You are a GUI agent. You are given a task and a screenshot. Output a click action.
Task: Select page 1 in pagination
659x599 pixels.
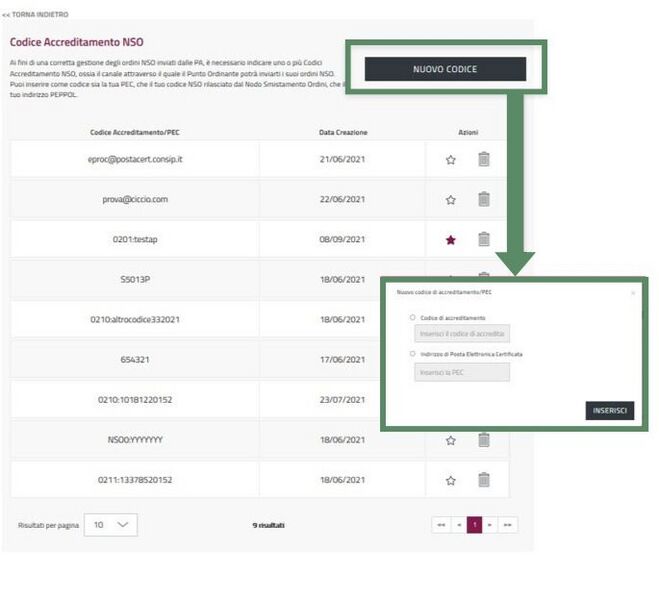(x=475, y=525)
